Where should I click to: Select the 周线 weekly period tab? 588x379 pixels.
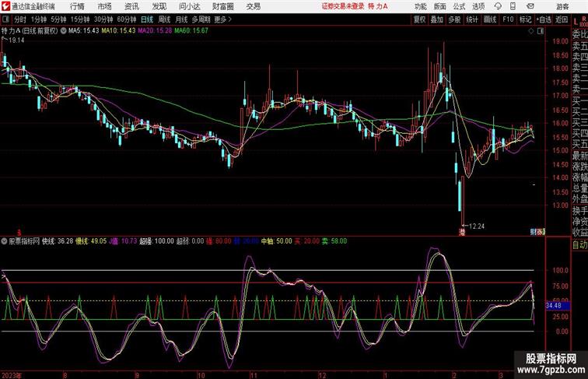tap(164, 19)
